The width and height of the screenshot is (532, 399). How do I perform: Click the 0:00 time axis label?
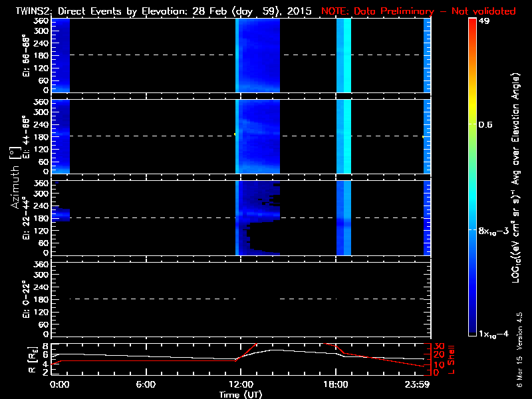[59, 384]
